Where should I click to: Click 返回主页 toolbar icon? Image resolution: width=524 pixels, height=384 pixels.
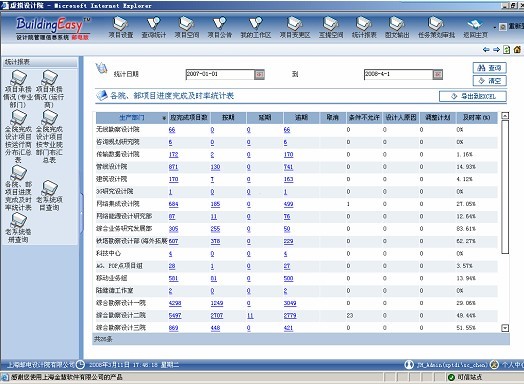tap(475, 27)
